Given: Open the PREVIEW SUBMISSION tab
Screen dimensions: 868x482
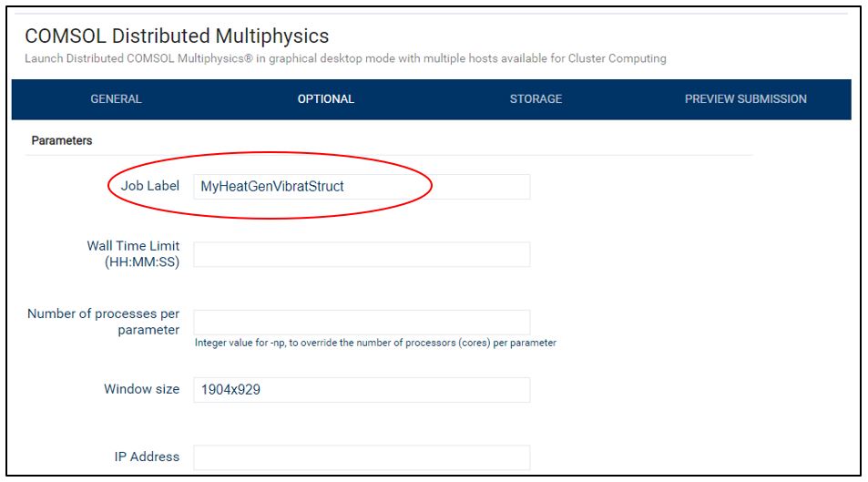Looking at the screenshot, I should pos(745,99).
